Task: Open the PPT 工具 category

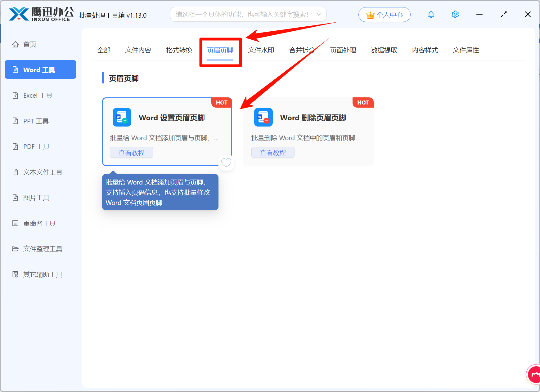Action: (x=35, y=121)
